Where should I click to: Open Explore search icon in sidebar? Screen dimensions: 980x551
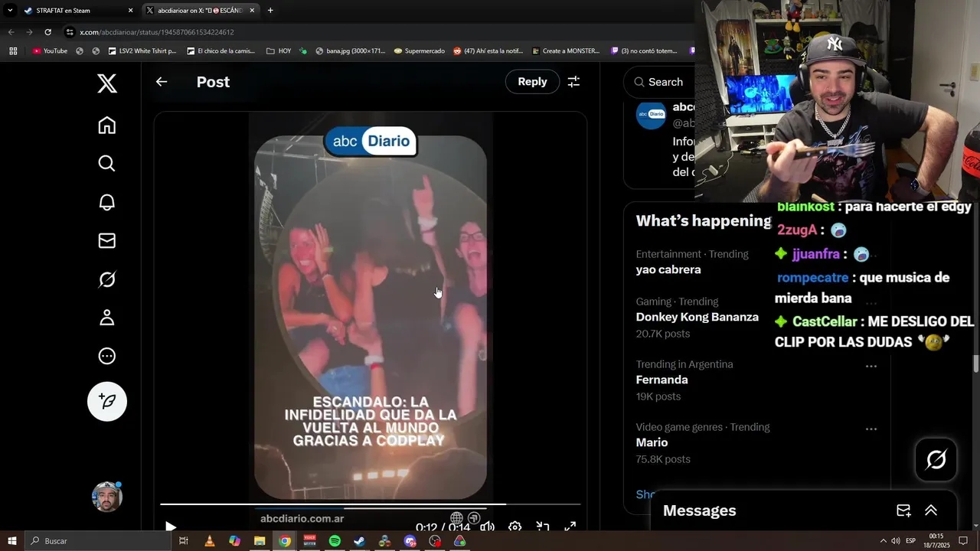click(x=107, y=164)
